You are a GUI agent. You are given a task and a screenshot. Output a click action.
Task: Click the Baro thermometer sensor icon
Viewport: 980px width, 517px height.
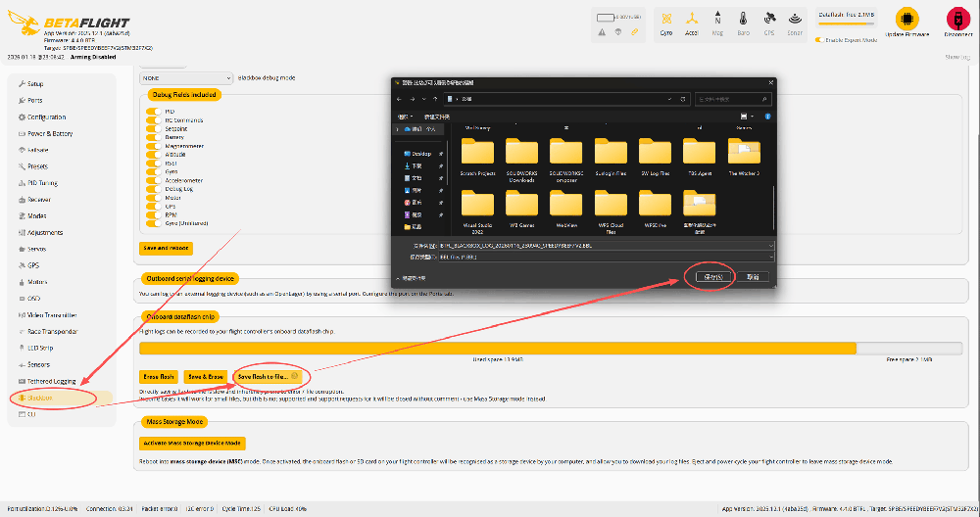pyautogui.click(x=743, y=19)
